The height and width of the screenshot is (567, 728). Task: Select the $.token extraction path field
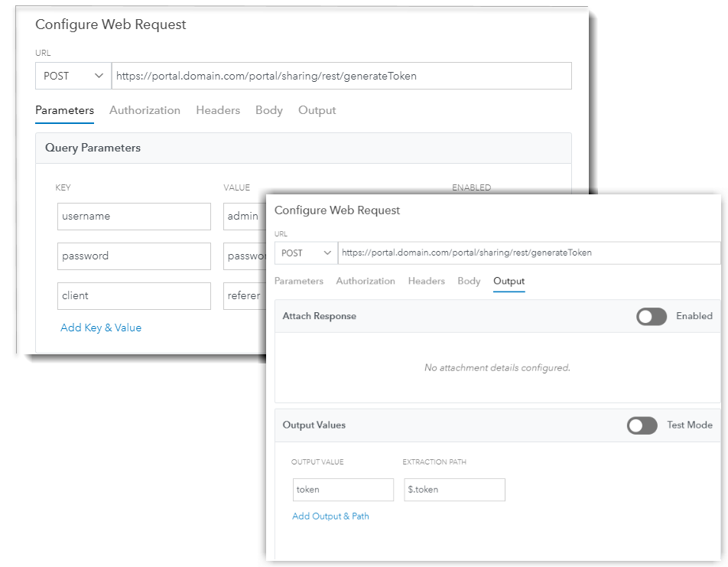[454, 489]
